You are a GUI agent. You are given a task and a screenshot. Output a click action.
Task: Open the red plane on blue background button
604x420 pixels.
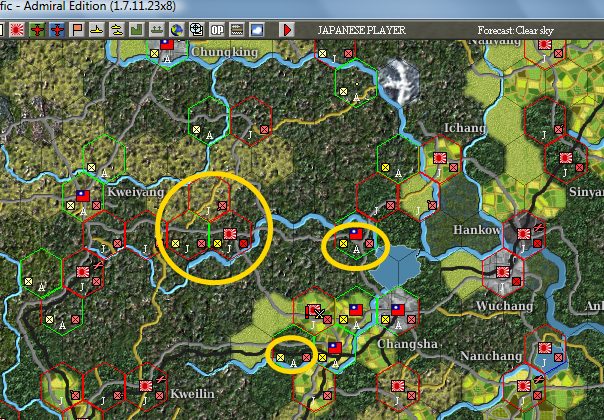click(57, 30)
